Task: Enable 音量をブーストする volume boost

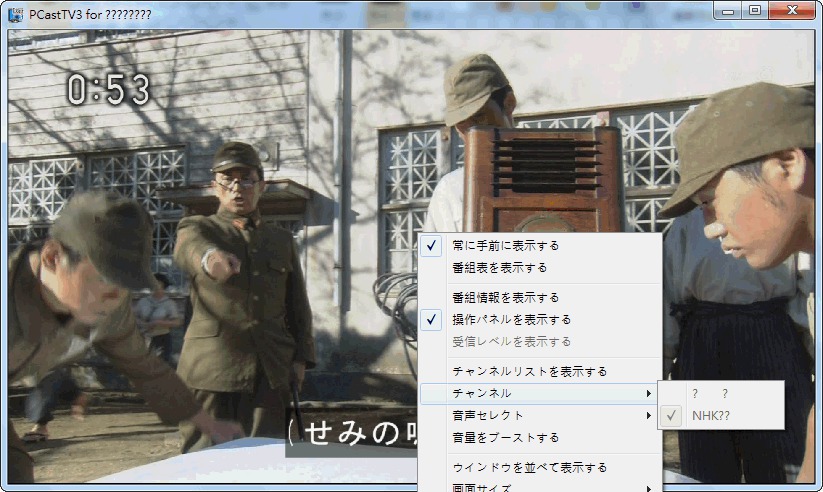Action: coord(505,438)
